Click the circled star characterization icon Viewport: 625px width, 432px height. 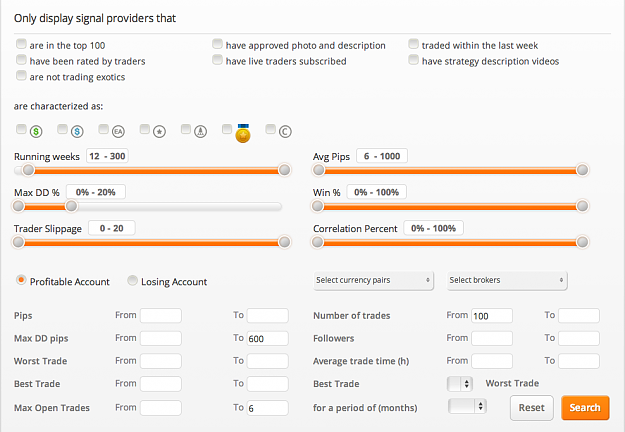coord(159,131)
